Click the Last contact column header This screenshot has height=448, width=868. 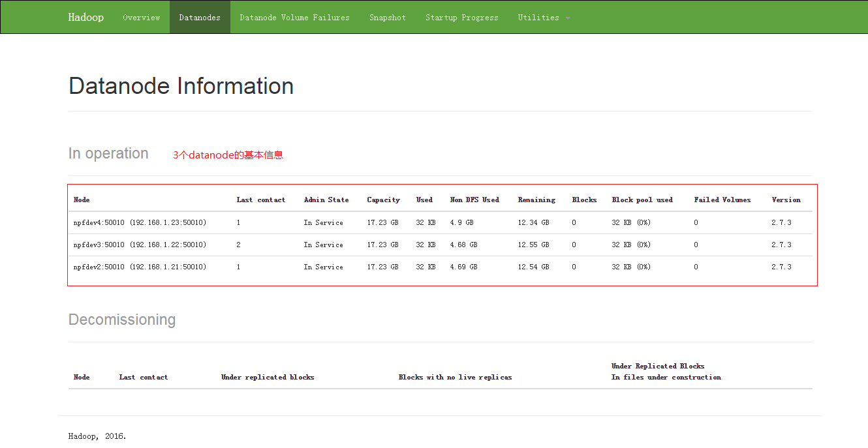pyautogui.click(x=260, y=200)
